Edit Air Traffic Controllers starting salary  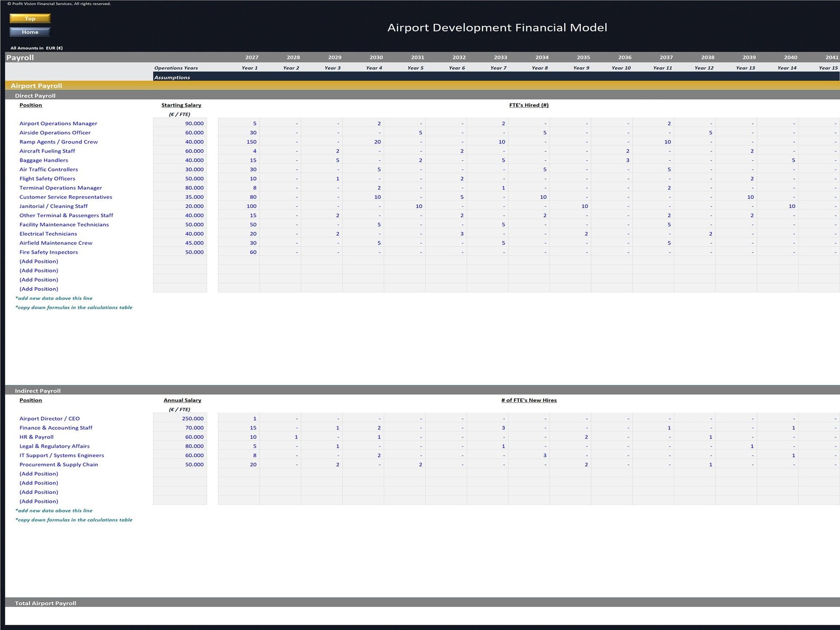click(x=180, y=170)
